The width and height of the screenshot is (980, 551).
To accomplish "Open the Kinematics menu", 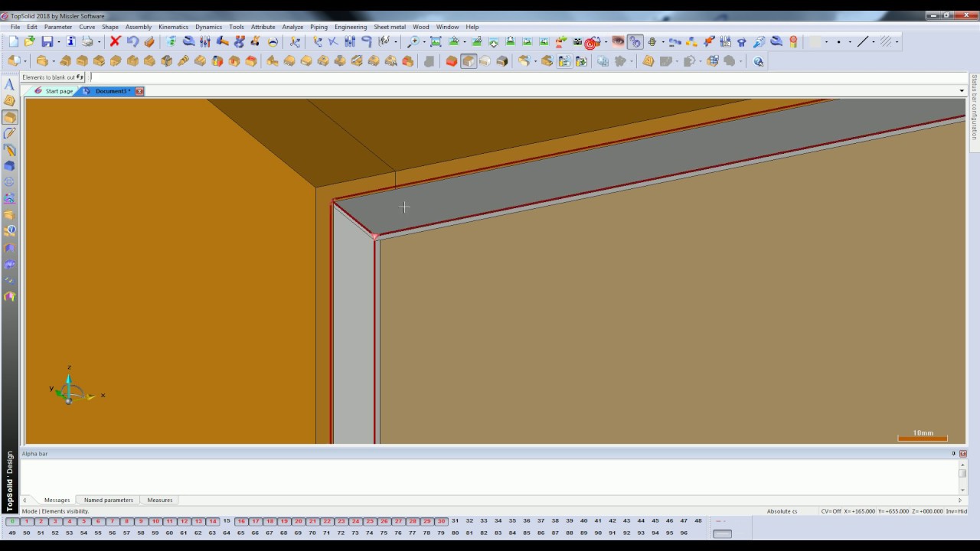I will point(173,27).
